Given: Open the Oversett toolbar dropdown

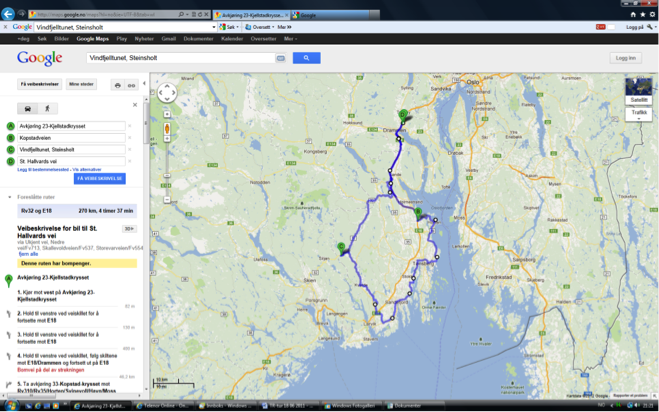Looking at the screenshot, I should (x=261, y=27).
